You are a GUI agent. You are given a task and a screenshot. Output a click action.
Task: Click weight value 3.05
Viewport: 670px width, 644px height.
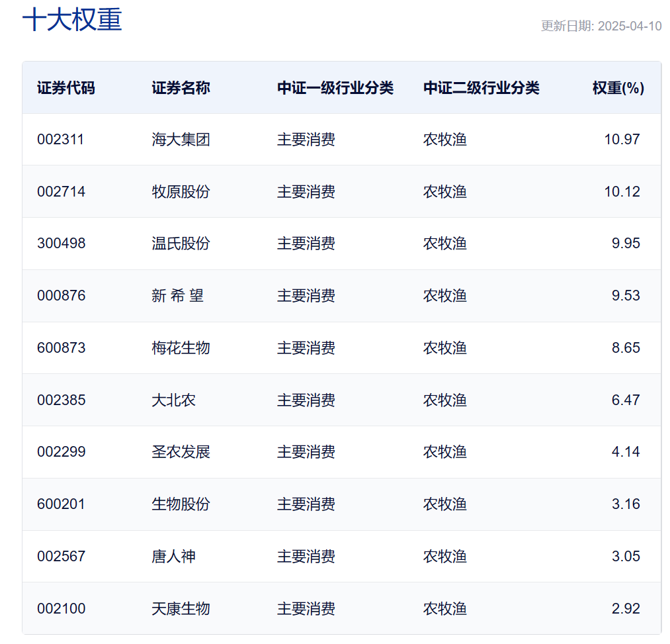[x=626, y=557]
